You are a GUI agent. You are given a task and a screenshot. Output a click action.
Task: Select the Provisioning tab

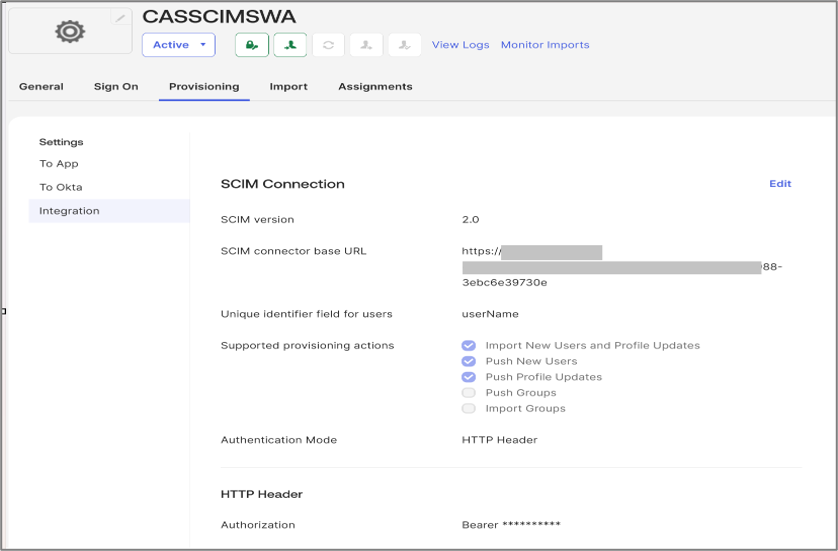click(x=204, y=87)
